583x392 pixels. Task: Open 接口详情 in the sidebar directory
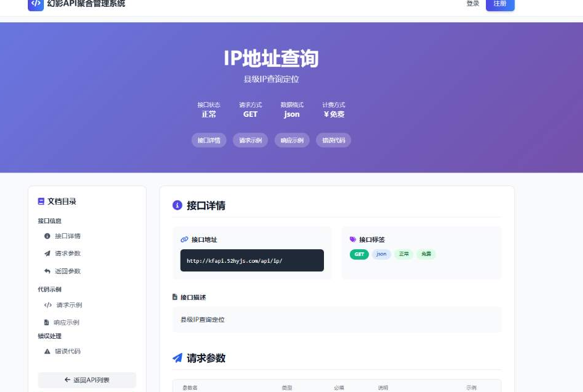point(67,236)
